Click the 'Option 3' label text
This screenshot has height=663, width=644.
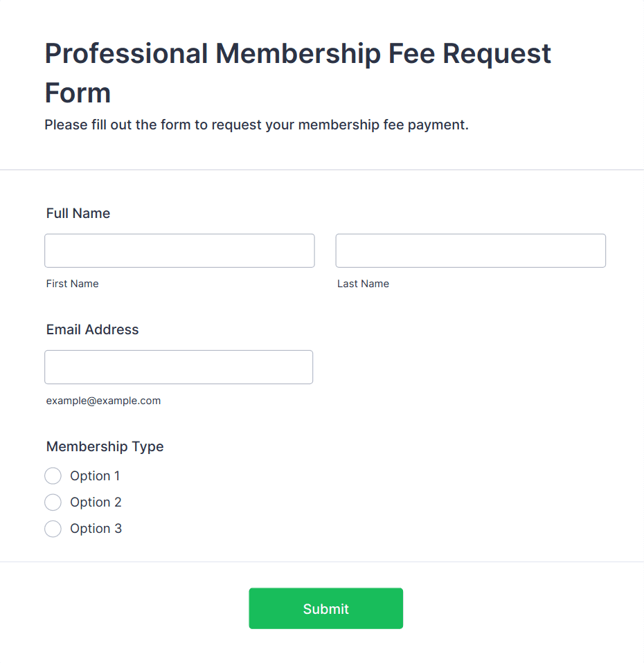pyautogui.click(x=96, y=529)
